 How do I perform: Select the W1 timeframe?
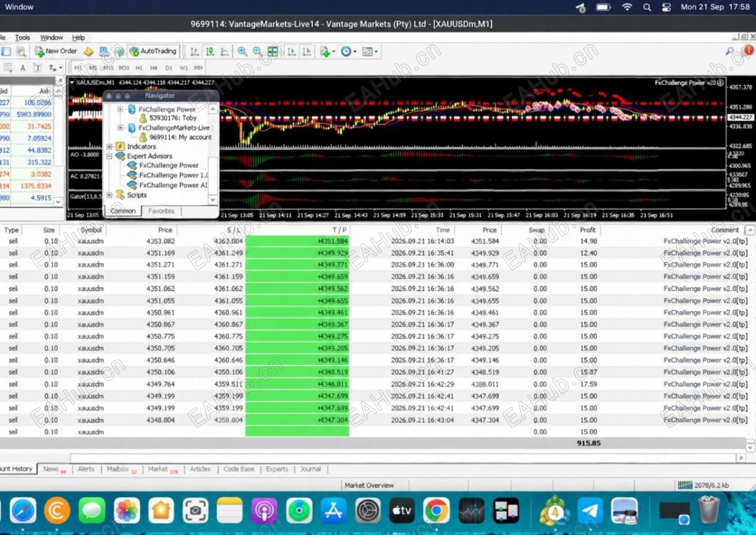183,68
